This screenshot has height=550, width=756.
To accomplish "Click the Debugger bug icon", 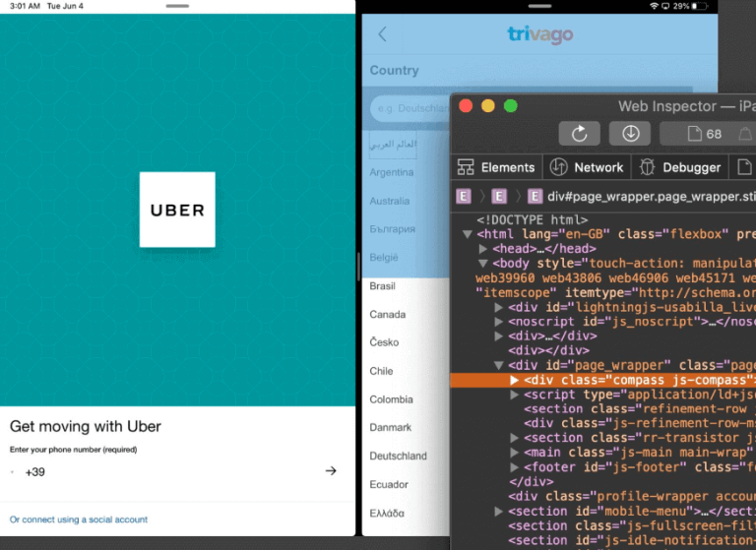I will [647, 167].
